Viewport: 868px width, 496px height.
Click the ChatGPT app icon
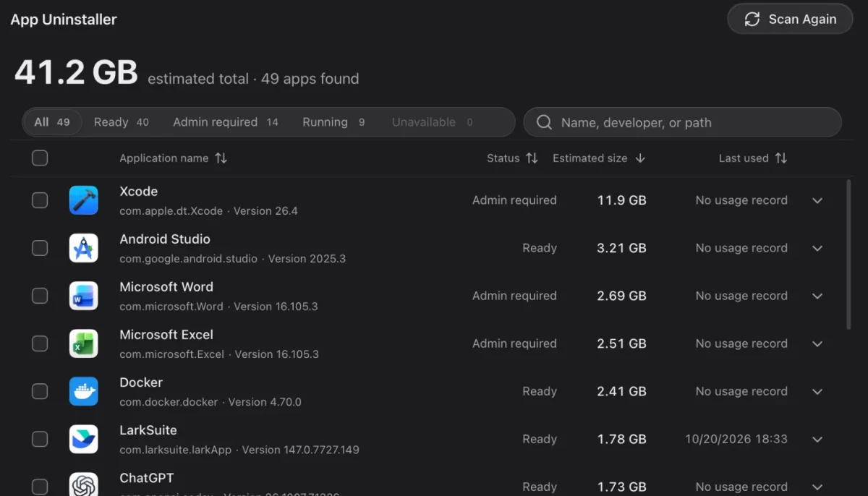(x=84, y=484)
